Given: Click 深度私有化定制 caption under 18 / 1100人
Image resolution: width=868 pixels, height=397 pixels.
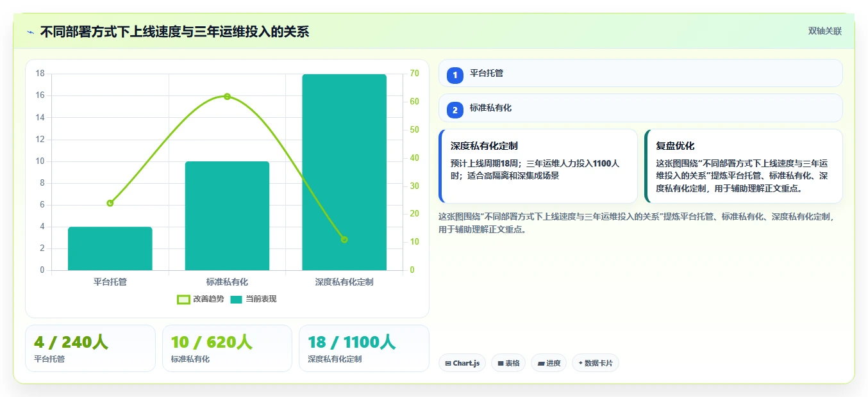Looking at the screenshot, I should coord(335,359).
